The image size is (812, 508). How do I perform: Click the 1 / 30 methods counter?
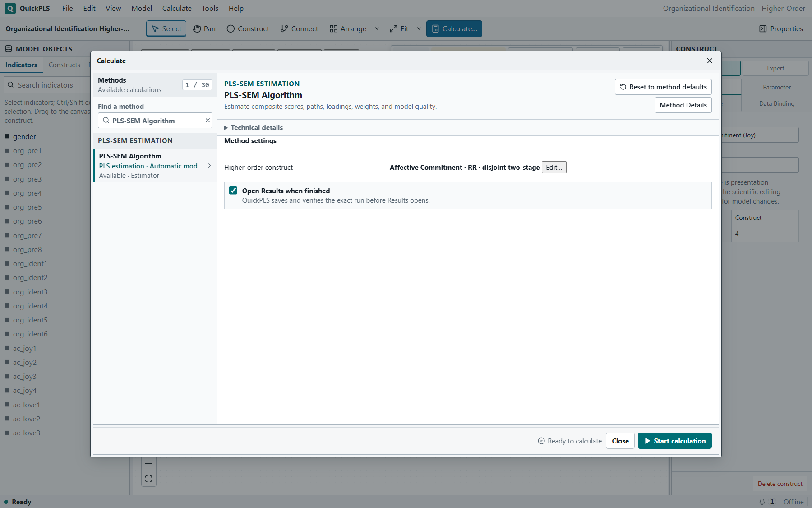click(197, 85)
